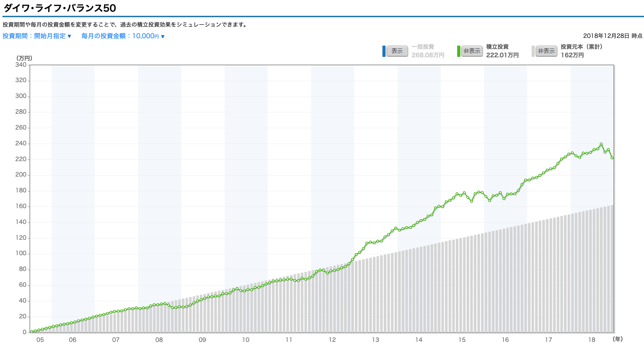Click the 200 y-axis label

coord(21,175)
